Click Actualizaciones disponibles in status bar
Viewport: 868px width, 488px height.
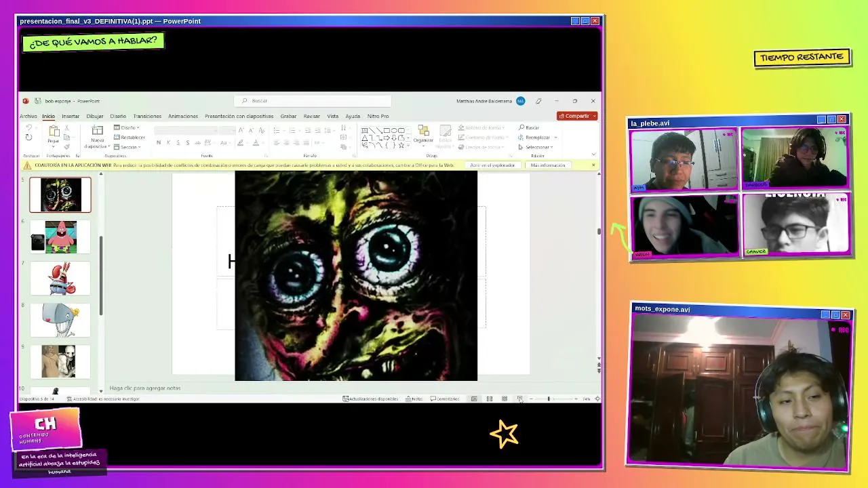point(370,399)
